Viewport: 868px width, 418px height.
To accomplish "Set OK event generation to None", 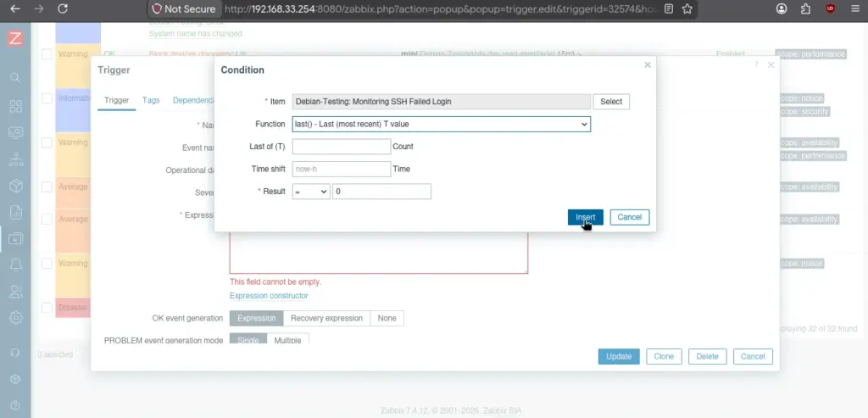I will tap(387, 318).
